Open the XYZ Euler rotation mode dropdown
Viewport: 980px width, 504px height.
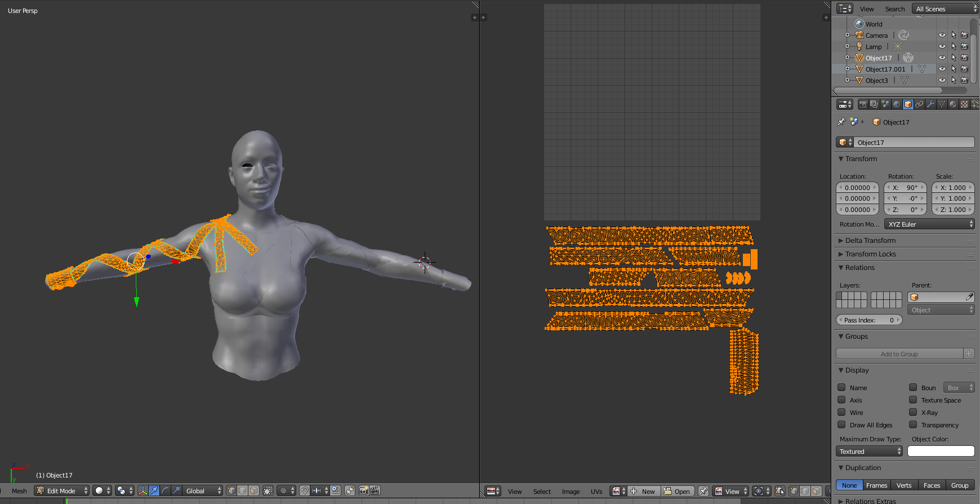pyautogui.click(x=929, y=224)
